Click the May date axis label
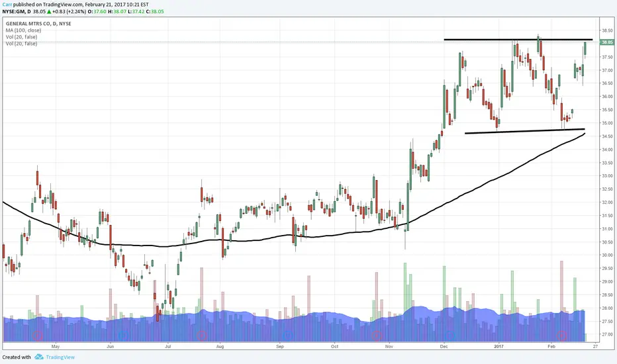 56,347
